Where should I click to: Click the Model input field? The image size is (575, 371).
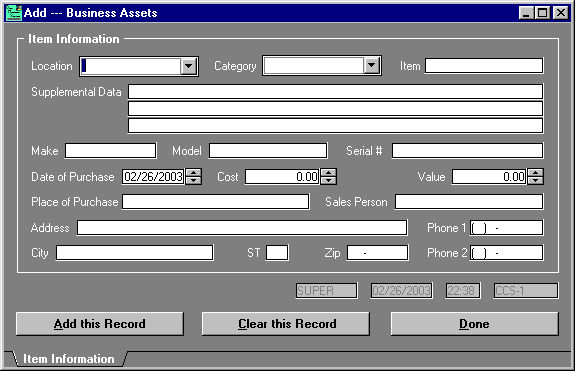pos(268,151)
